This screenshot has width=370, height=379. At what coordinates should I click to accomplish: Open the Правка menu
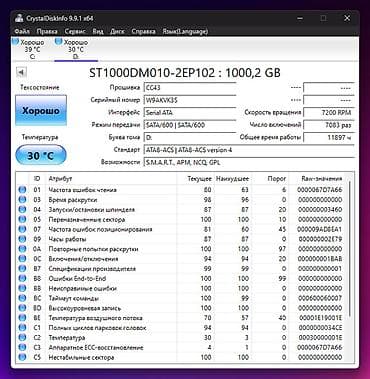47,31
